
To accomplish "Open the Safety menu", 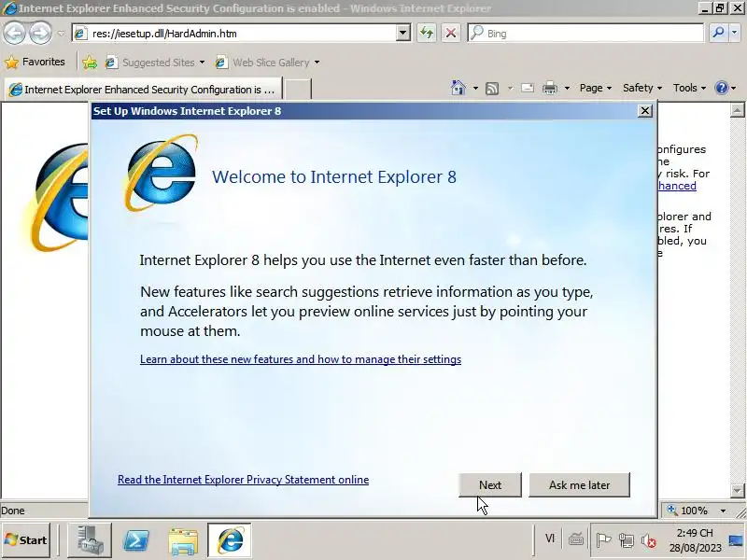I will pos(642,88).
